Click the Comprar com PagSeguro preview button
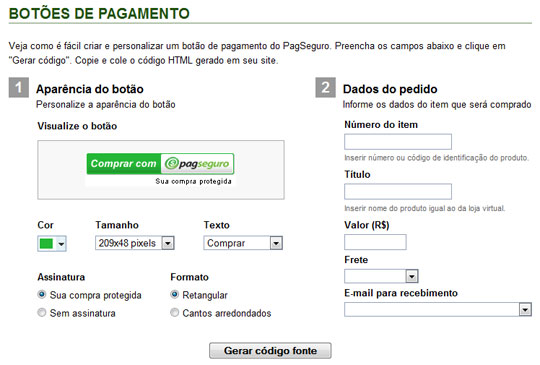The image size is (540, 365). tap(160, 164)
